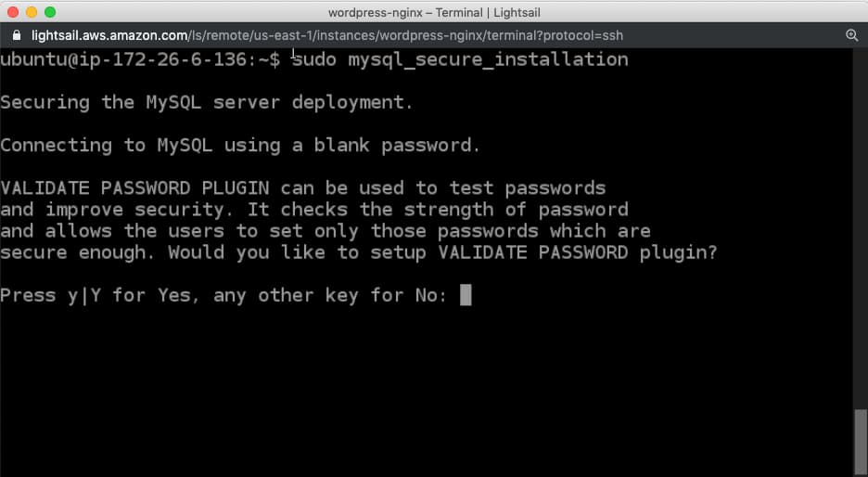Click the lock icon in the address bar
This screenshot has height=477, width=868.
[x=17, y=35]
